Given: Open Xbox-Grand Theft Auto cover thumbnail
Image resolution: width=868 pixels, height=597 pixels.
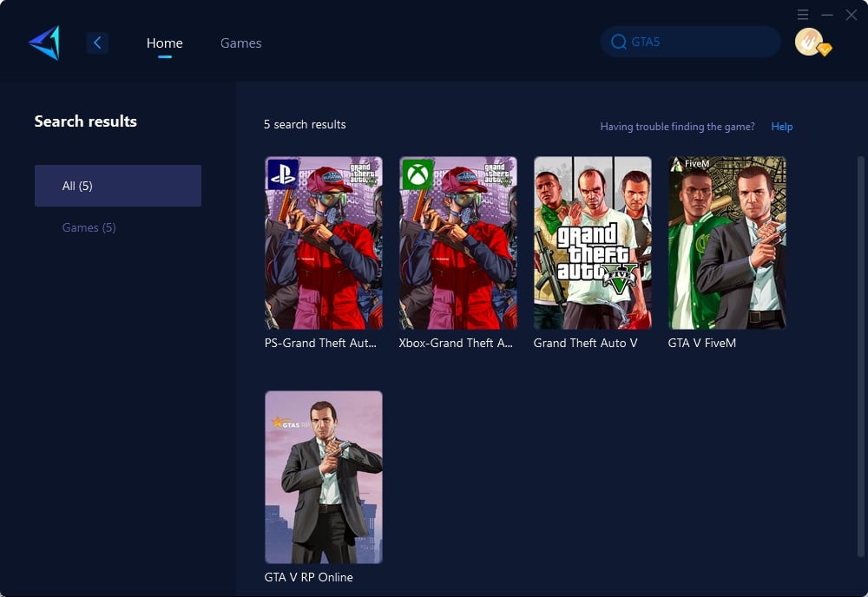Looking at the screenshot, I should tap(458, 243).
